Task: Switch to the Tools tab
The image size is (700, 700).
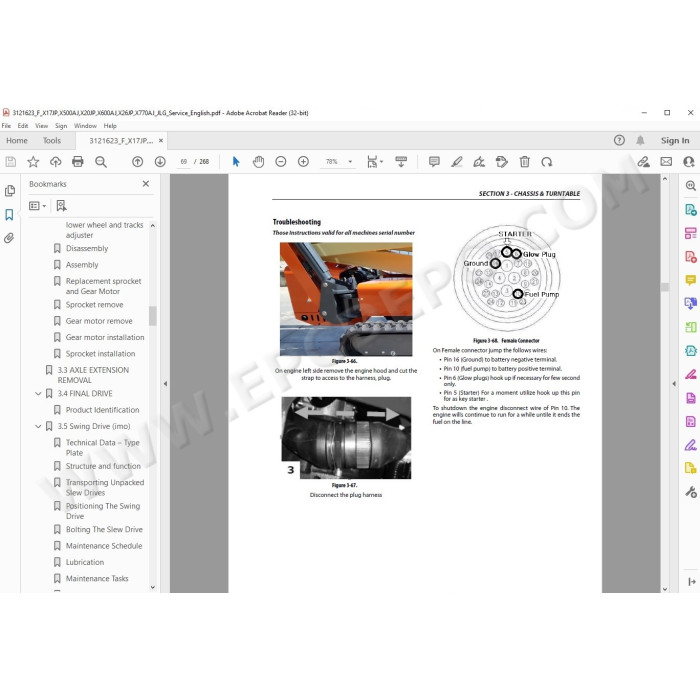Action: coord(52,141)
